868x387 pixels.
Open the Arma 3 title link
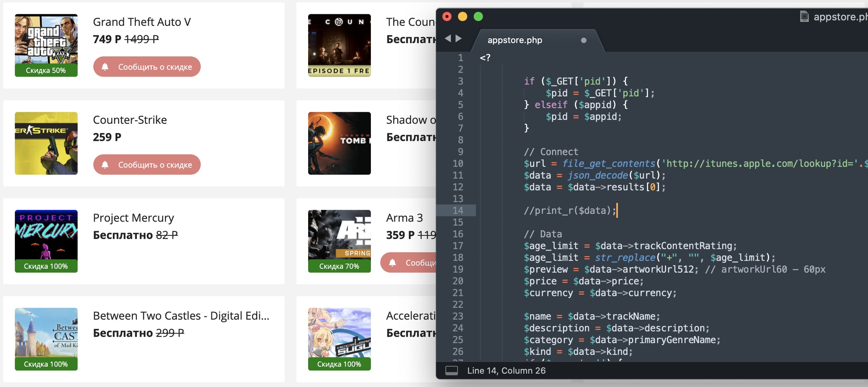tap(404, 218)
